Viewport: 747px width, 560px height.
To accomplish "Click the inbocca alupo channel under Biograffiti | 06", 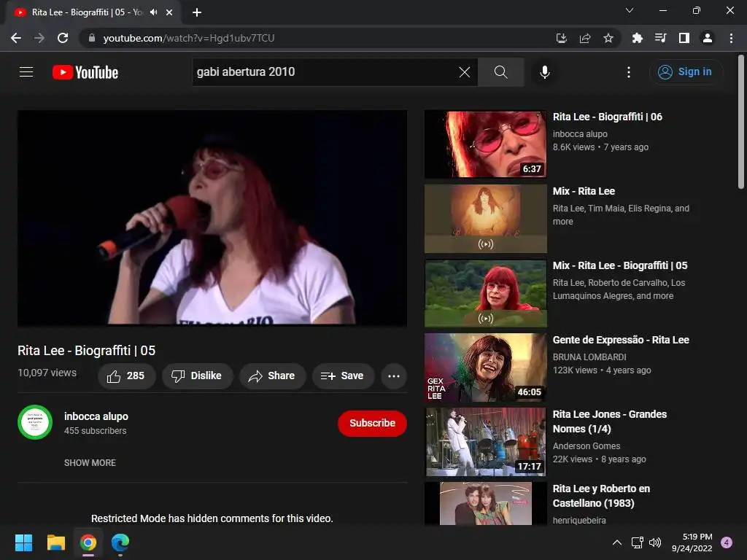I will [x=580, y=134].
